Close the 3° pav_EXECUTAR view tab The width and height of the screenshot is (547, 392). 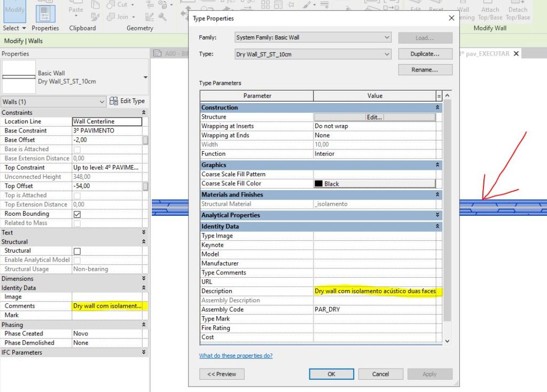pos(517,53)
